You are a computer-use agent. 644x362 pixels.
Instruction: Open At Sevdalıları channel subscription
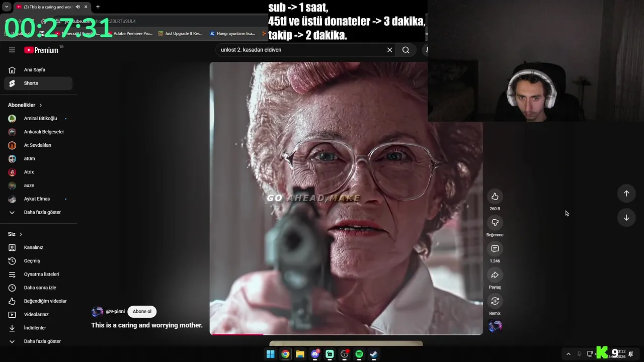coord(38,145)
